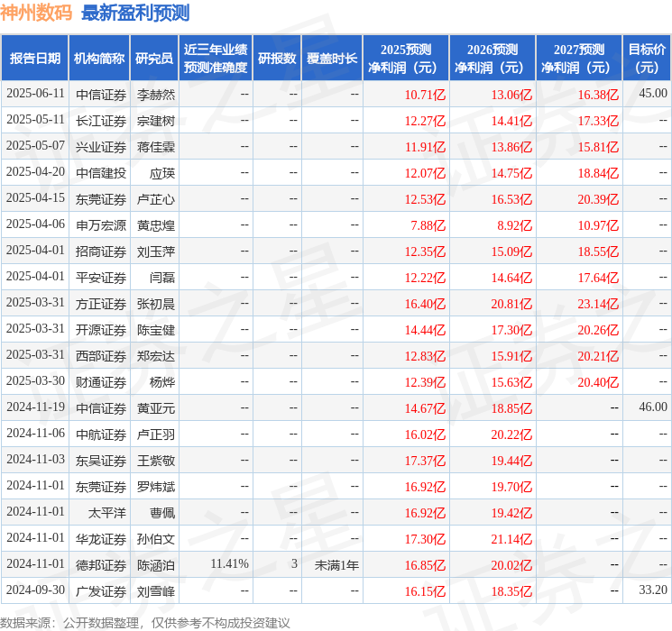This screenshot has height=631, width=672.
Task: Click target price 46.00
Action: click(653, 407)
